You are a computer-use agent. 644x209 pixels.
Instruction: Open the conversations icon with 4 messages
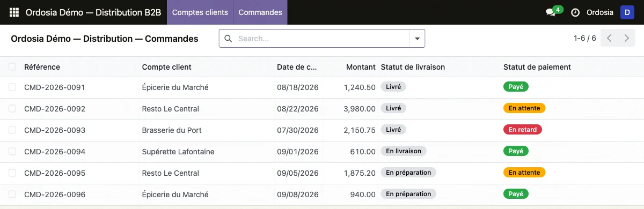(553, 12)
